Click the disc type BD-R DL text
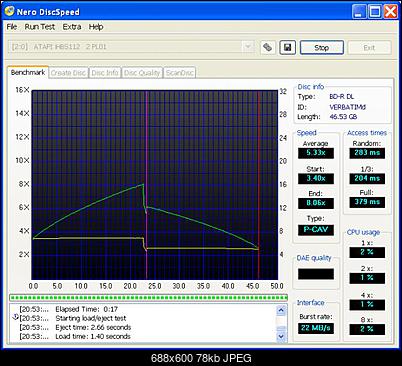The image size is (402, 366). (x=341, y=97)
